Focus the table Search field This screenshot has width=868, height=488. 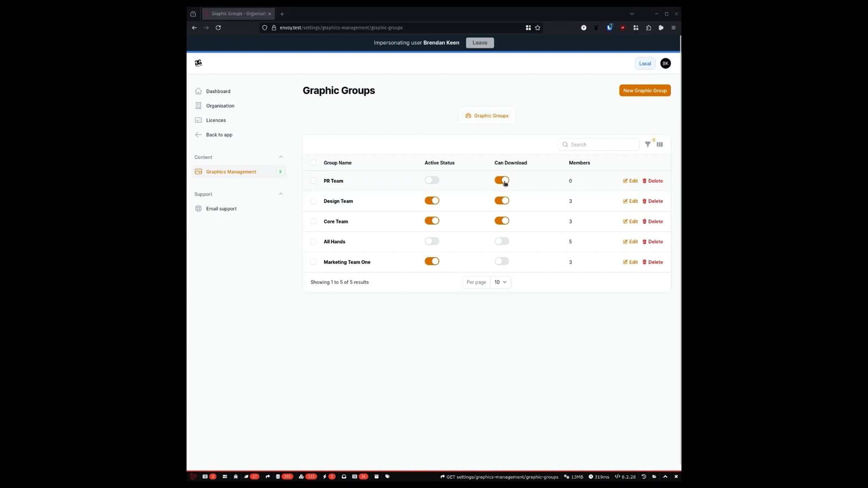(599, 145)
